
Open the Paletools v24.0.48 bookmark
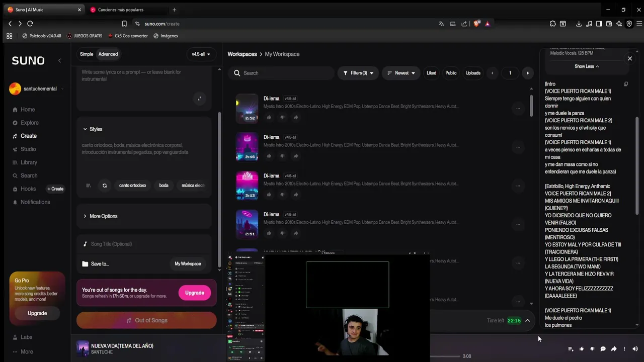click(42, 36)
